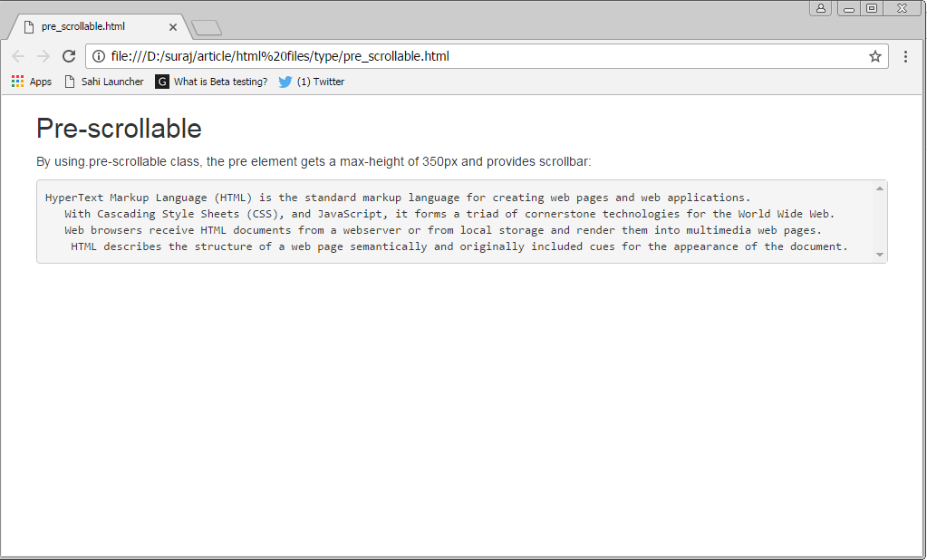This screenshot has width=927, height=560.
Task: Click the line starting "HTML describes the structure"
Action: [x=459, y=246]
